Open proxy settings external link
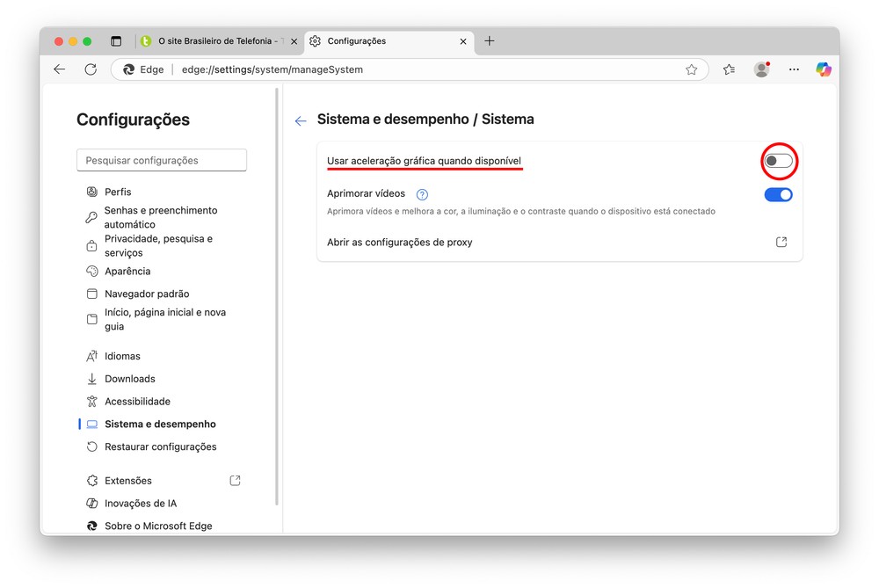Viewport: 879px width, 588px height. [781, 243]
